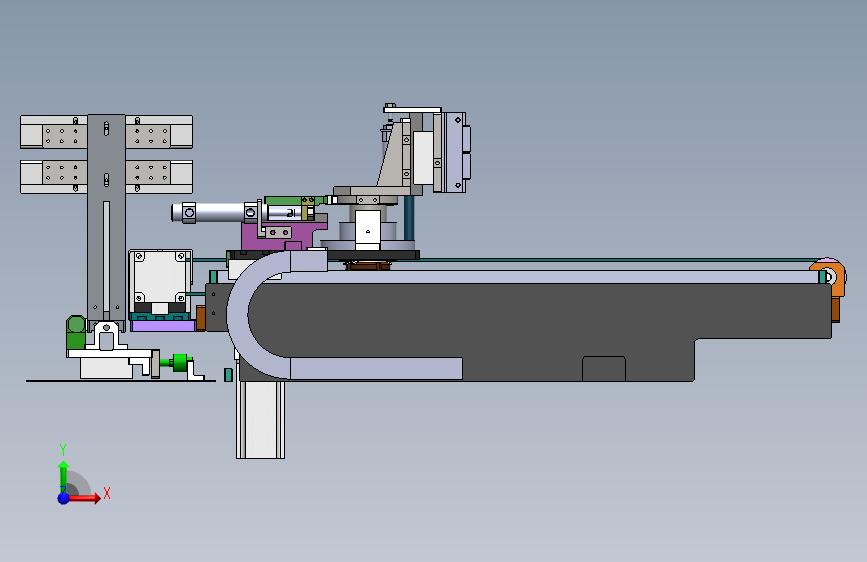The image size is (867, 562).
Task: Select the magenta mounting block under cylinder
Action: coord(283,235)
